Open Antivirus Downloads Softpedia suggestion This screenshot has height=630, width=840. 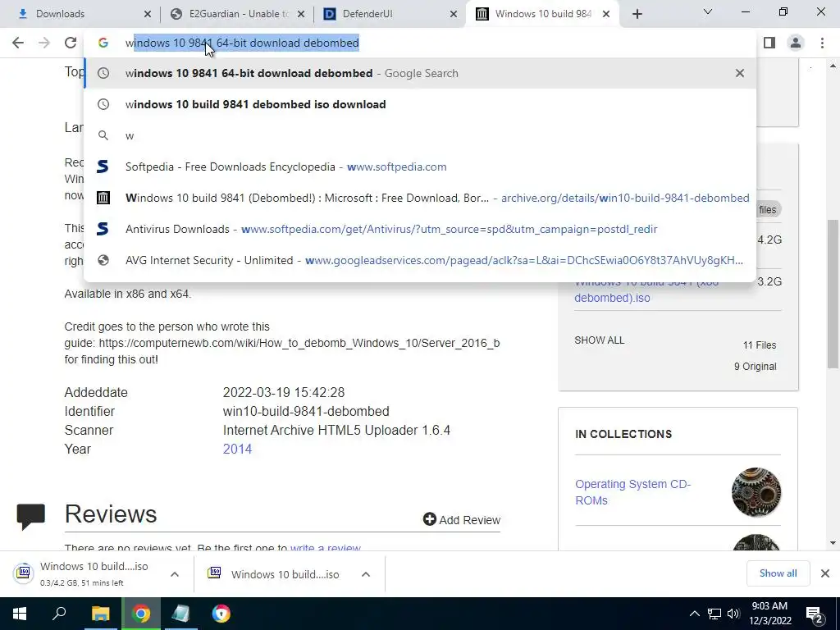coord(420,229)
